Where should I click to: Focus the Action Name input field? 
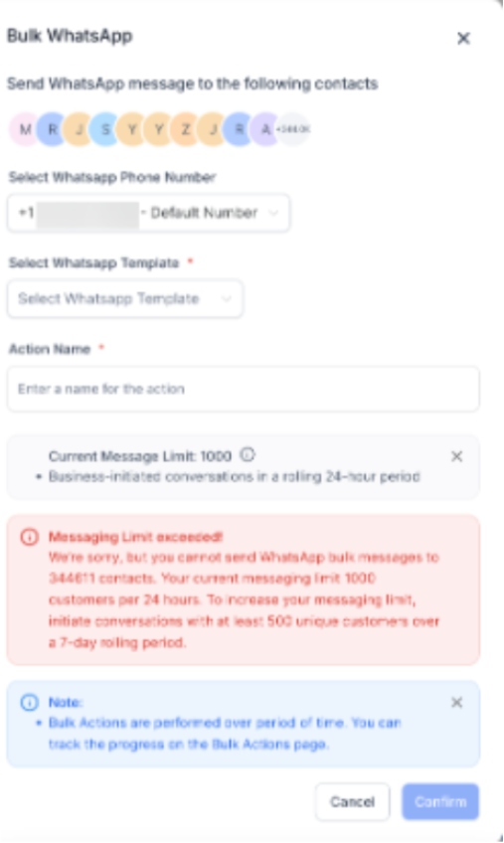pos(244,389)
